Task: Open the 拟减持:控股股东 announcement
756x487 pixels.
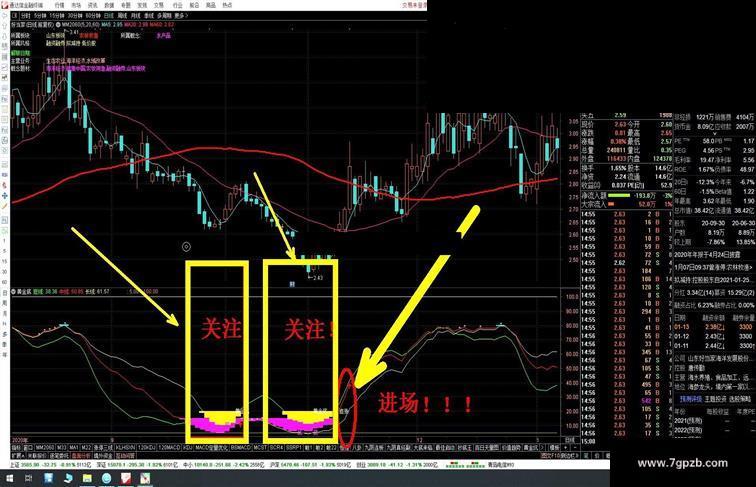Action: click(712, 280)
